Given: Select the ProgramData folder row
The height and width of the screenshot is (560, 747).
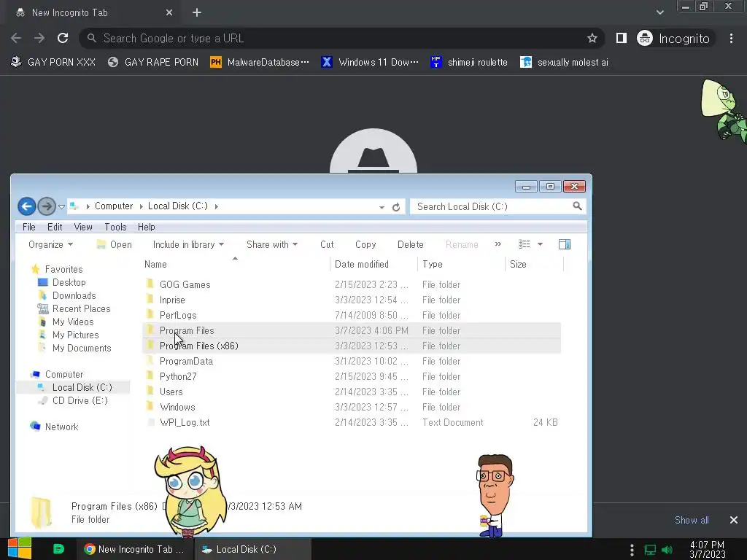Looking at the screenshot, I should (x=352, y=362).
